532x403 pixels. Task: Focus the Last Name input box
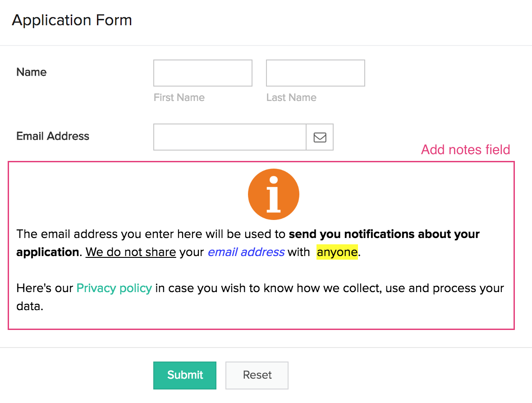[x=316, y=73]
